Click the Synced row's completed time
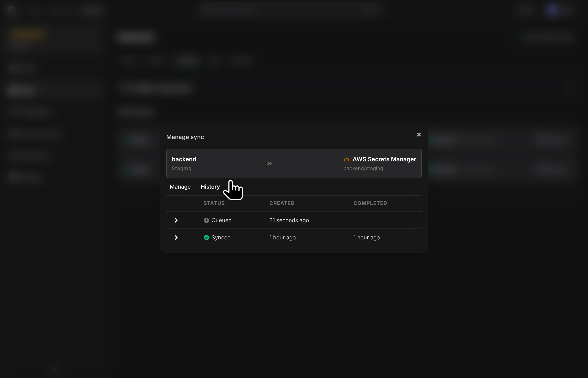This screenshot has width=588, height=378. click(366, 237)
